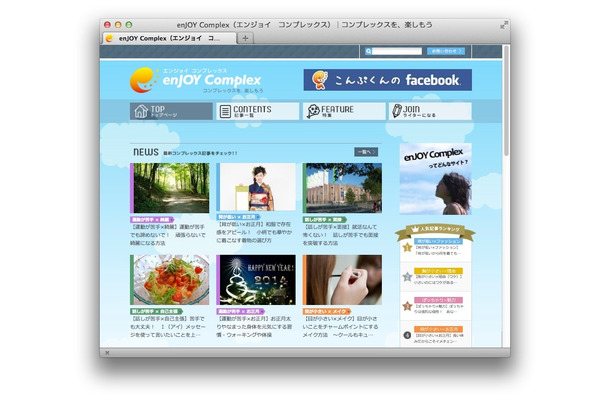Open the forest path article thumbnail
610x400 pixels.
(170, 188)
